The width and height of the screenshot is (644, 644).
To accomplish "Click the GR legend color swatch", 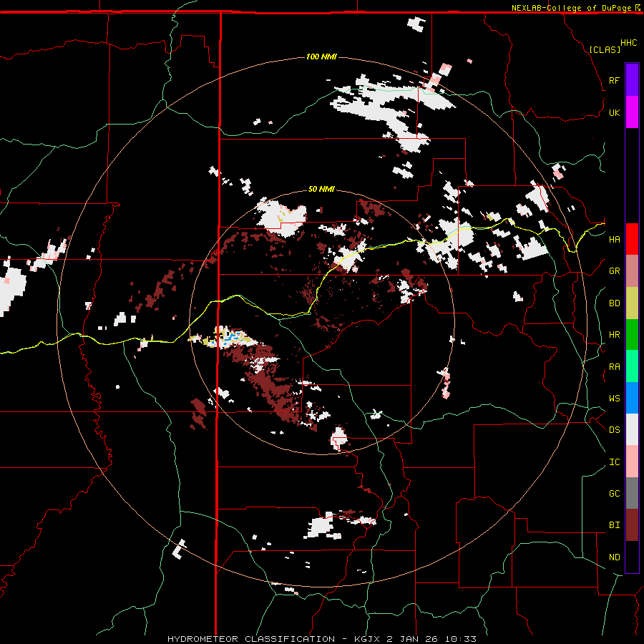I will coord(632,271).
